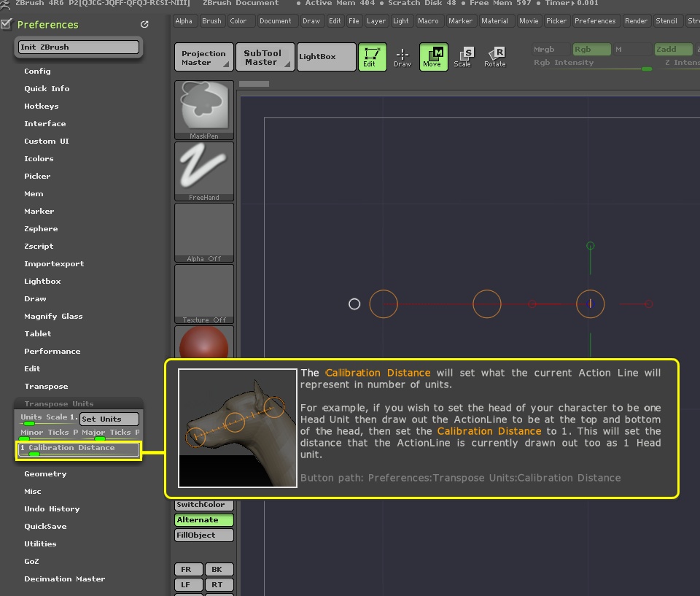Viewport: 700px width, 596px height.
Task: Expand the Interface section
Action: click(45, 123)
